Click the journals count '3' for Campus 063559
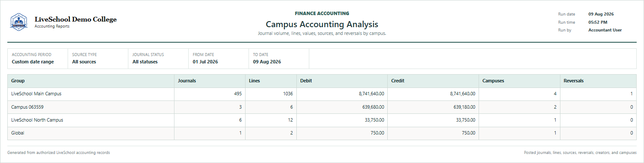This screenshot has height=163, width=644. click(x=240, y=107)
